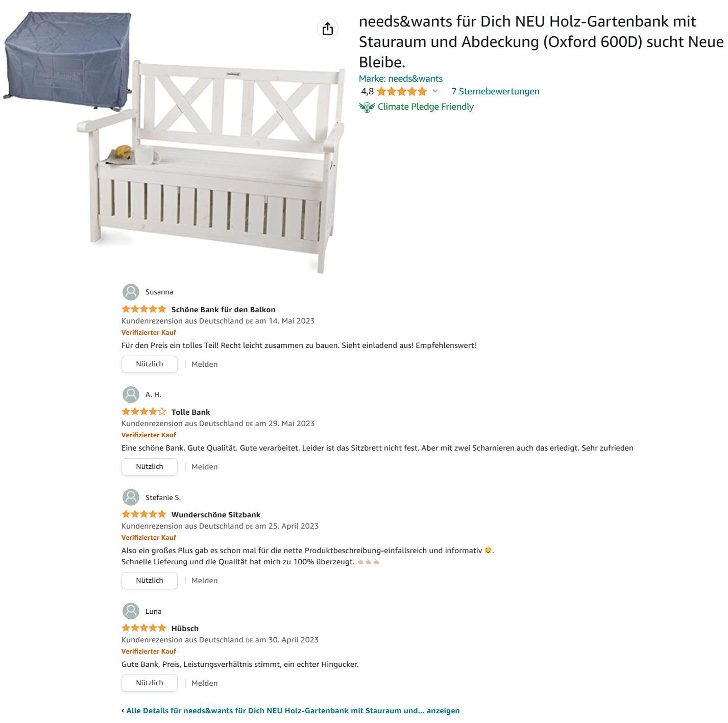Mark Susanna's review as Nützlich
Screen dimensions: 728x723
tap(150, 364)
